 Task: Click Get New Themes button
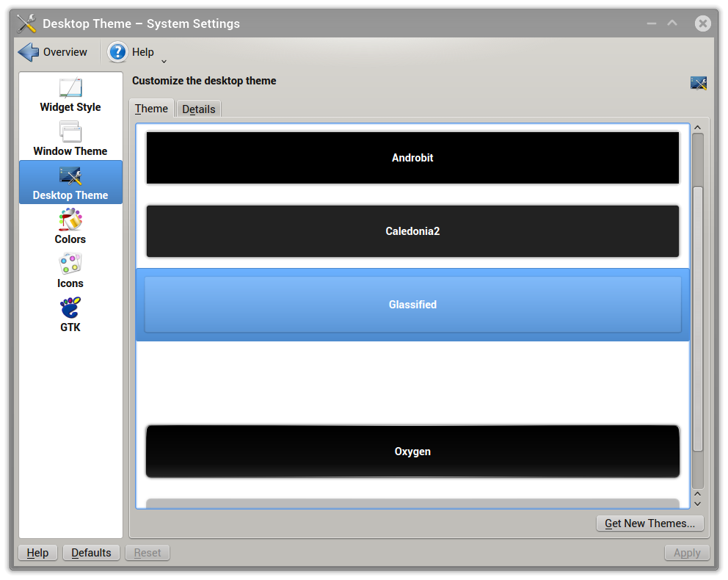pyautogui.click(x=649, y=523)
